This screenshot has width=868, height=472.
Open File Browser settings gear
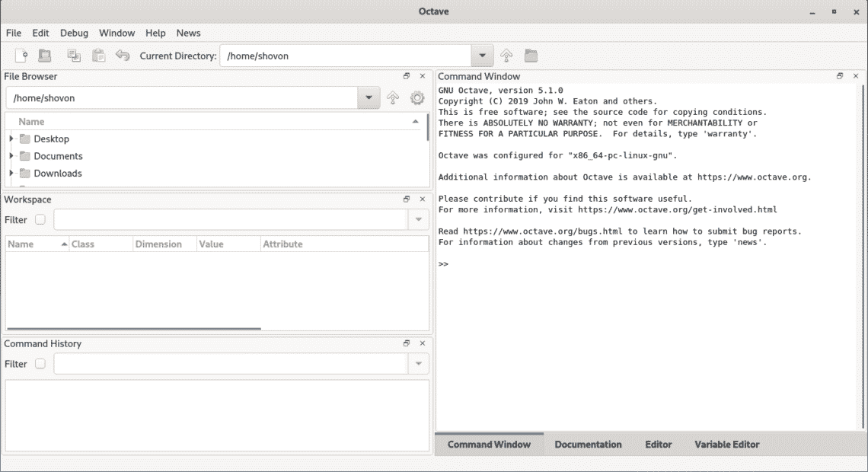coord(416,98)
